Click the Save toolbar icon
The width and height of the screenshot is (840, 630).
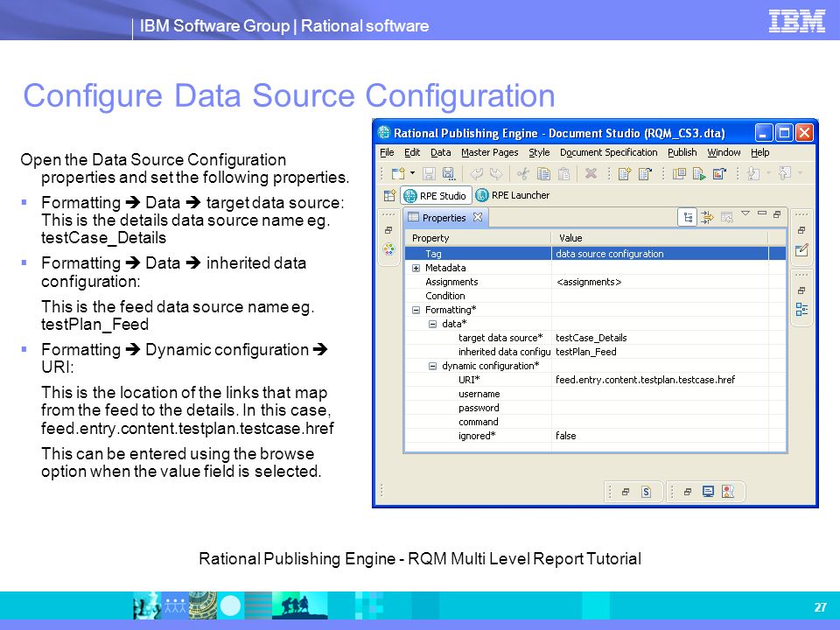pyautogui.click(x=429, y=173)
